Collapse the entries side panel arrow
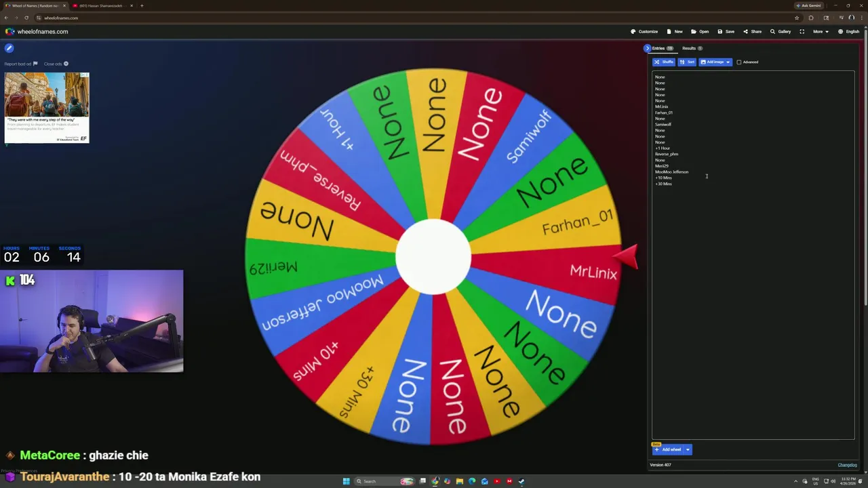 (x=647, y=48)
